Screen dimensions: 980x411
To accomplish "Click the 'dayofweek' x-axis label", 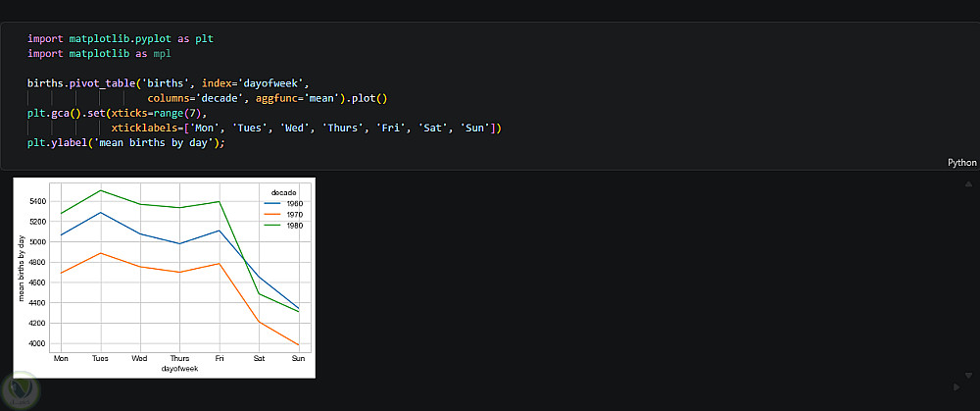I will 179,369.
